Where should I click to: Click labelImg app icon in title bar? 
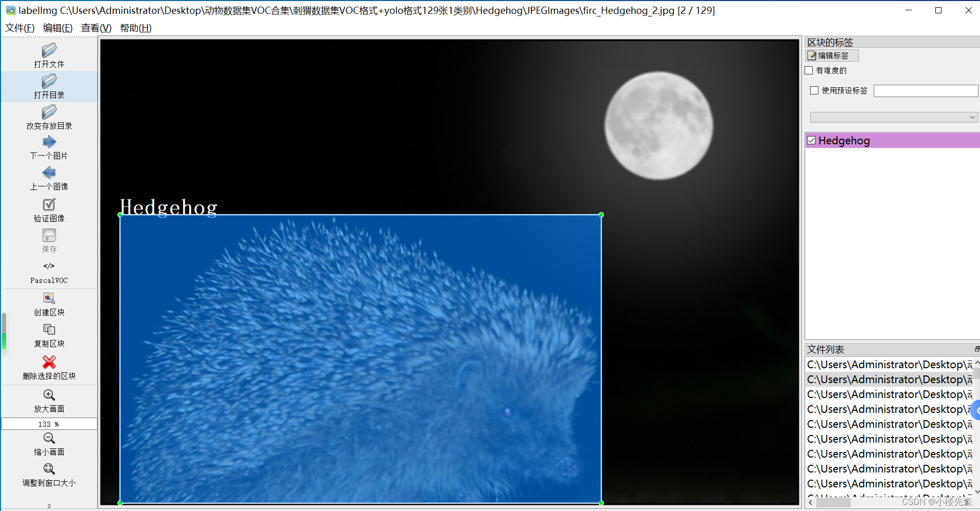(x=11, y=10)
